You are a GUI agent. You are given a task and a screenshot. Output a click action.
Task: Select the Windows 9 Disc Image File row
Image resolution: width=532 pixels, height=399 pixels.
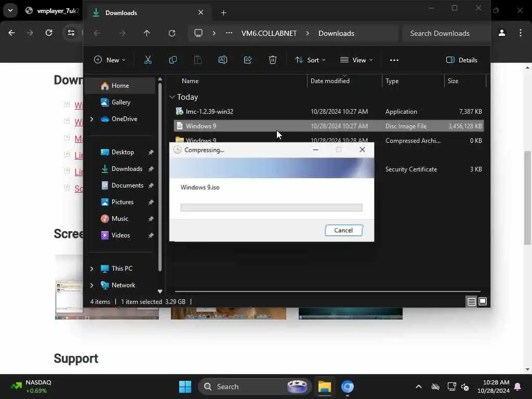click(x=329, y=126)
